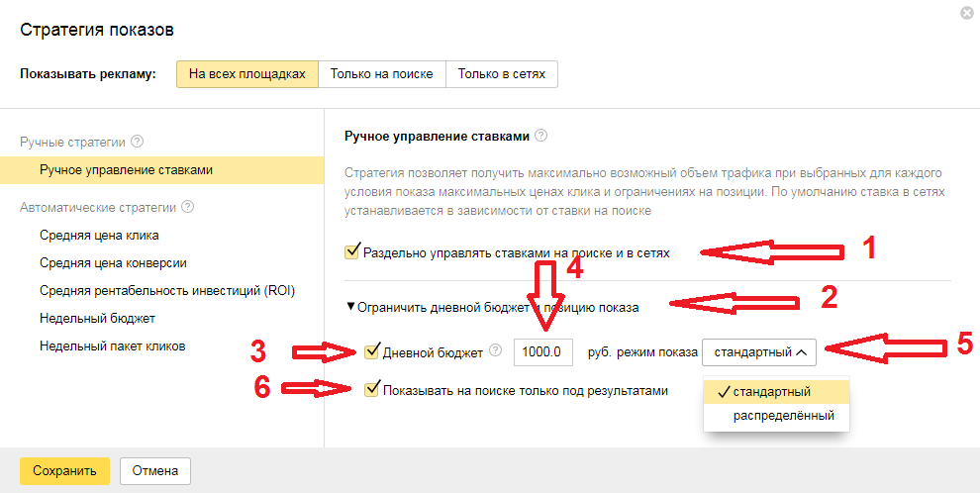
Task: Choose the Средняя цена клика strategy
Action: click(99, 236)
